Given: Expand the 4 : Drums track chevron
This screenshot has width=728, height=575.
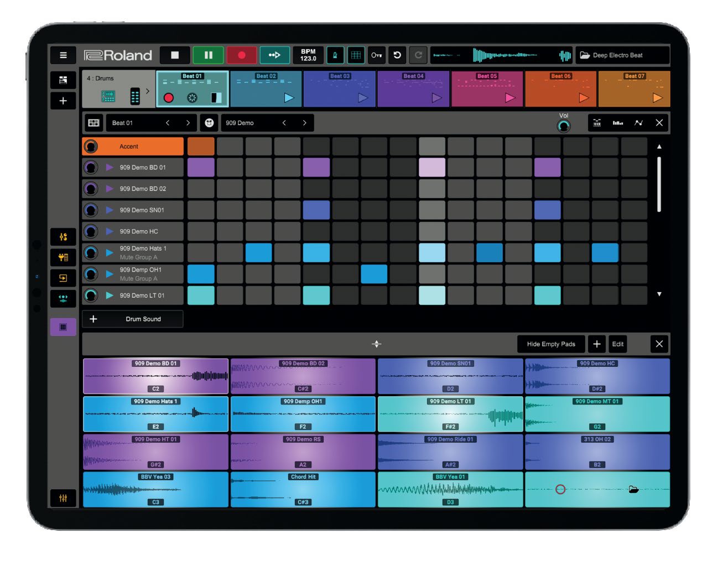Looking at the screenshot, I should [148, 91].
